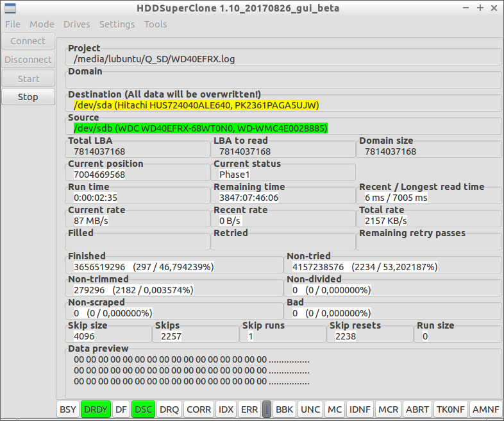504x421 pixels.
Task: Open the Drives menu
Action: click(76, 24)
